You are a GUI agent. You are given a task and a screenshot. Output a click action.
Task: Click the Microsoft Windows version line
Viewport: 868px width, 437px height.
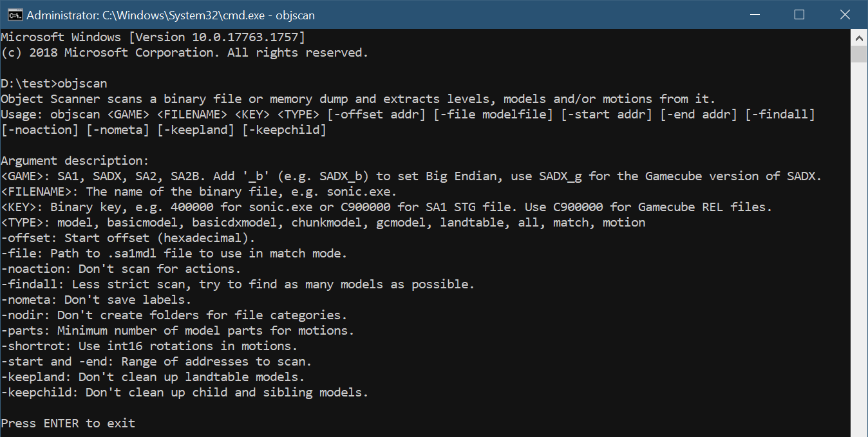[x=153, y=37]
